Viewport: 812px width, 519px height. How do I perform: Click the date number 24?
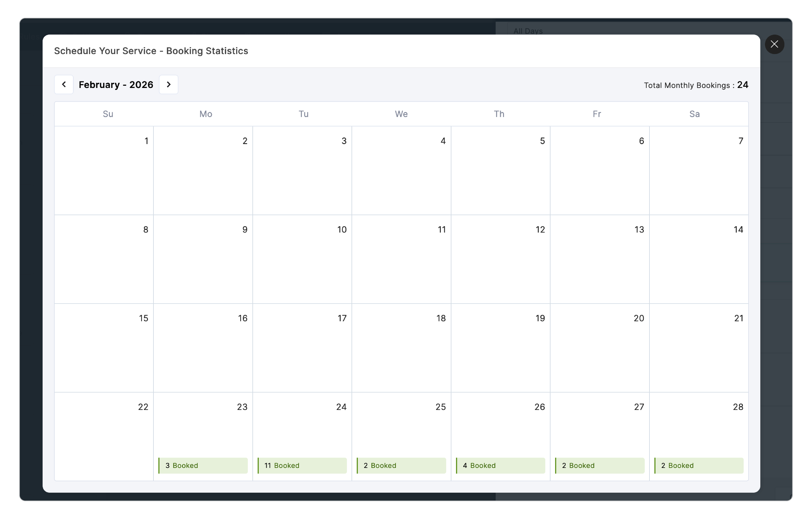(x=341, y=407)
